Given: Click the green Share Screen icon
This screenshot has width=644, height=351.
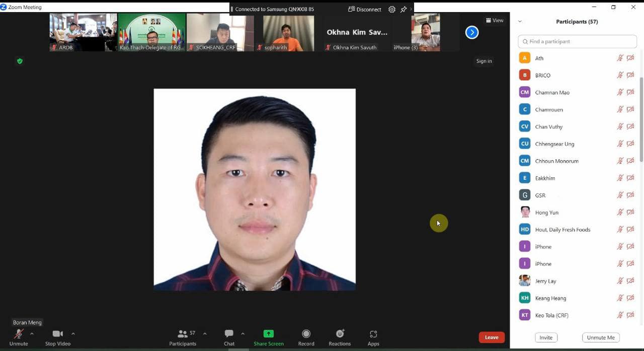Looking at the screenshot, I should 269,334.
